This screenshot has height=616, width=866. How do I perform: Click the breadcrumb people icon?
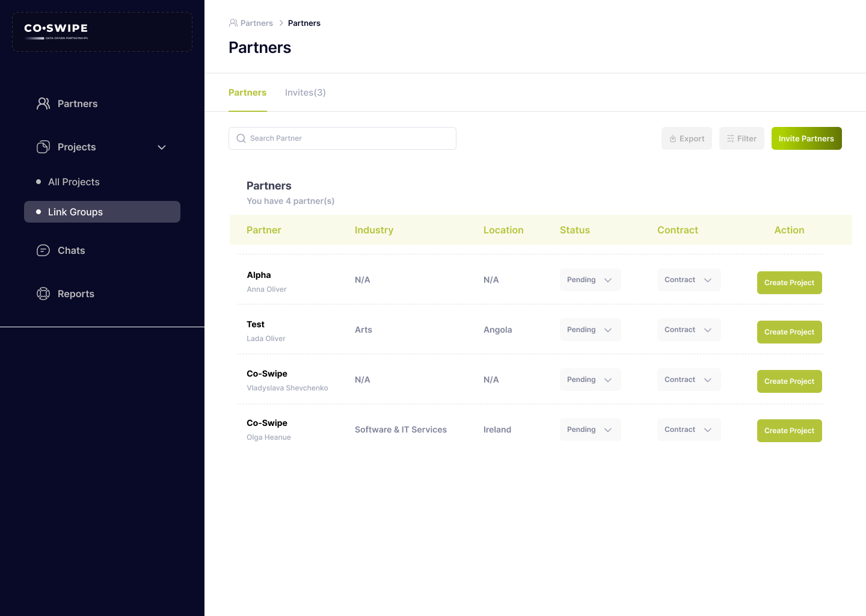click(x=233, y=23)
